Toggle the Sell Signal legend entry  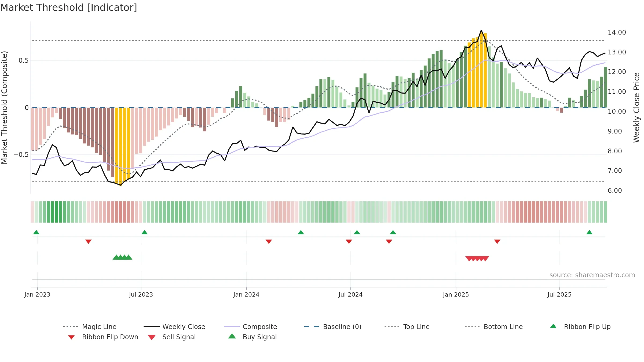(x=172, y=337)
